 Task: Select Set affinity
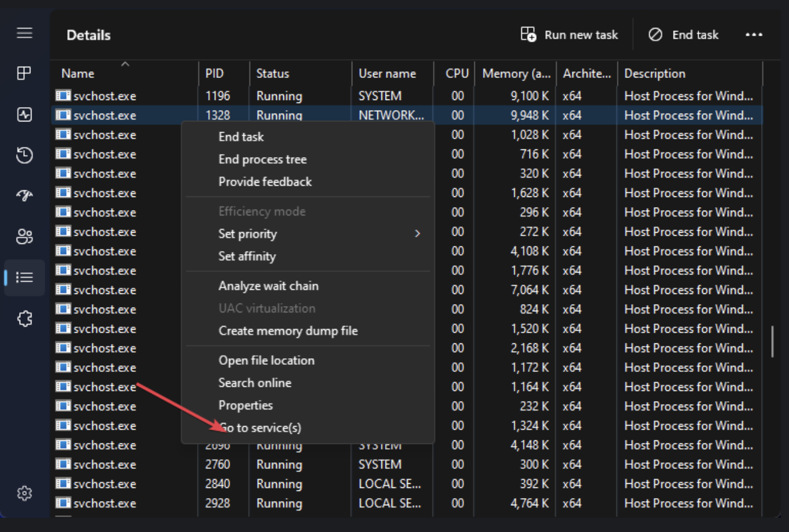point(247,256)
